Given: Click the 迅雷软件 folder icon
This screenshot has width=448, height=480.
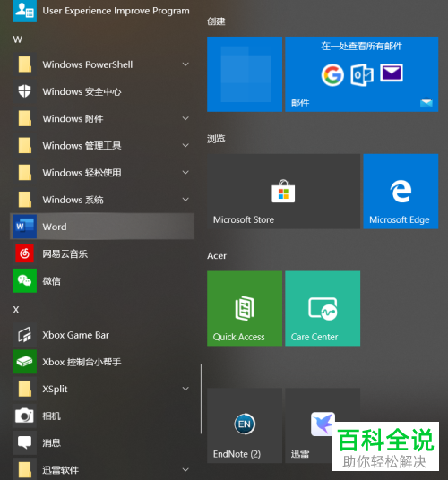Looking at the screenshot, I should click(x=24, y=469).
